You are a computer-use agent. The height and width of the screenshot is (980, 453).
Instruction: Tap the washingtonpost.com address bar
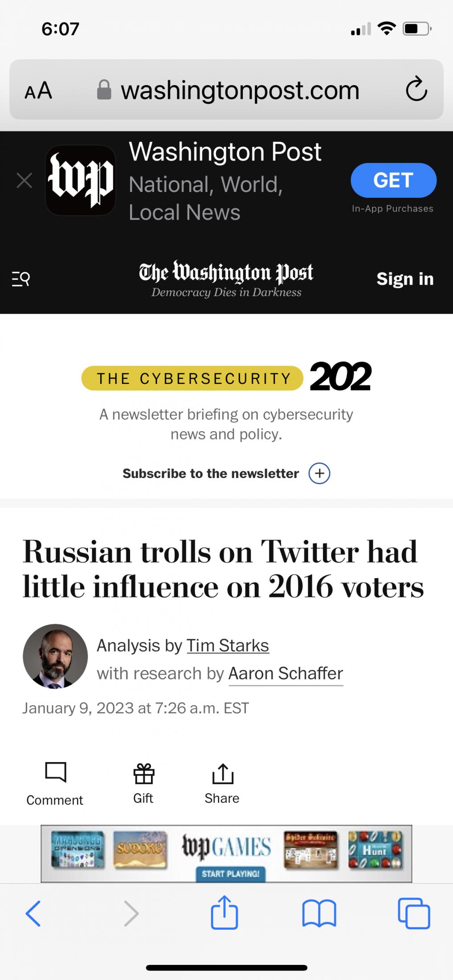[x=240, y=90]
